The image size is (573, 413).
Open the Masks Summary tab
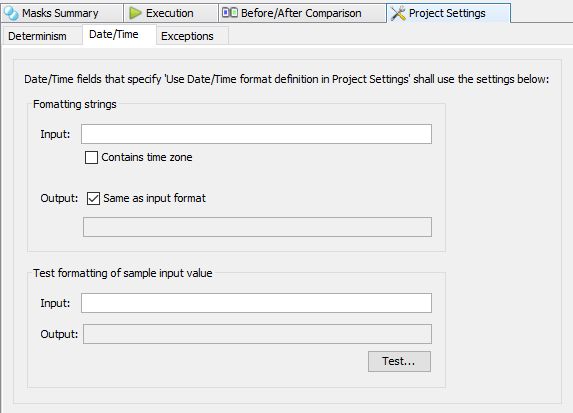(62, 13)
